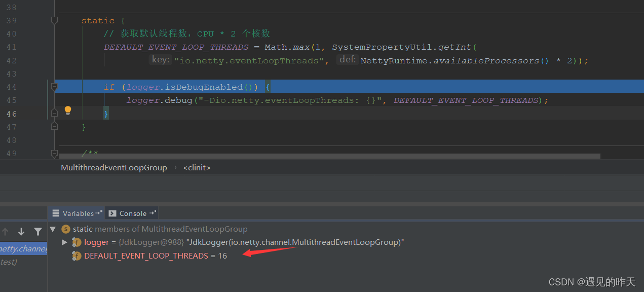Expand the logger variable node
This screenshot has height=292, width=644.
tap(64, 242)
